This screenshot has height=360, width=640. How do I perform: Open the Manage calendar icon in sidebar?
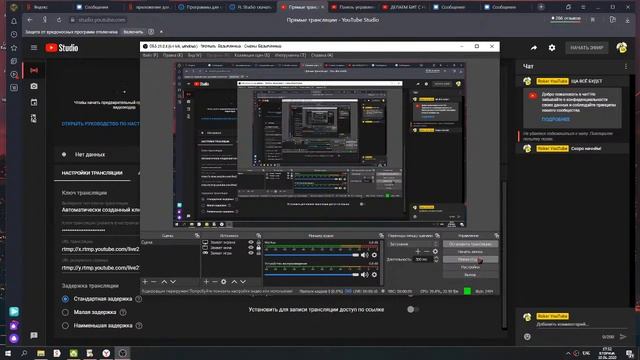click(x=34, y=102)
